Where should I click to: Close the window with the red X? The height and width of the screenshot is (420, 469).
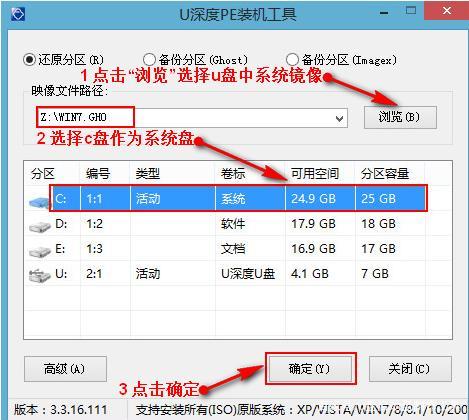coord(447,11)
